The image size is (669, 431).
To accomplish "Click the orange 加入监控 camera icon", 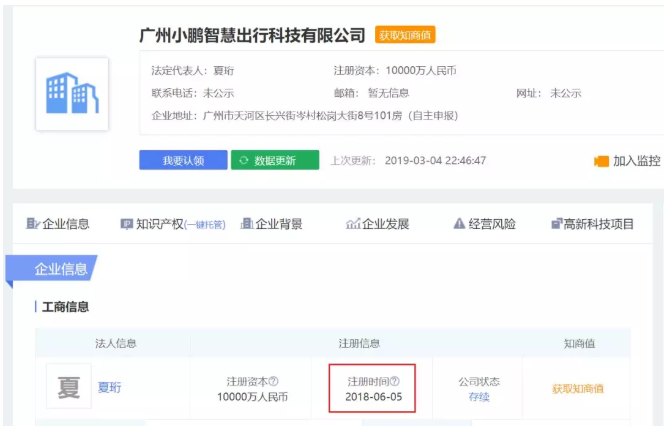I will coord(601,161).
